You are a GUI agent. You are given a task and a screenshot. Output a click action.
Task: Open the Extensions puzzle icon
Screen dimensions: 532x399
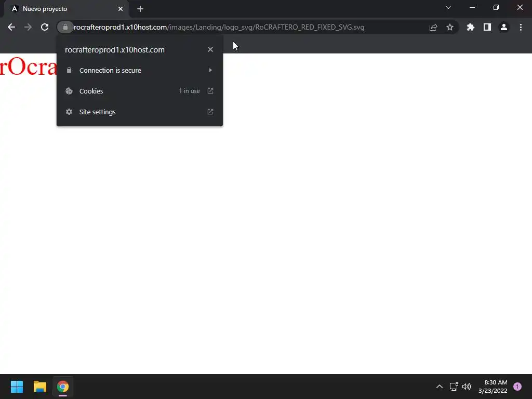pos(471,27)
